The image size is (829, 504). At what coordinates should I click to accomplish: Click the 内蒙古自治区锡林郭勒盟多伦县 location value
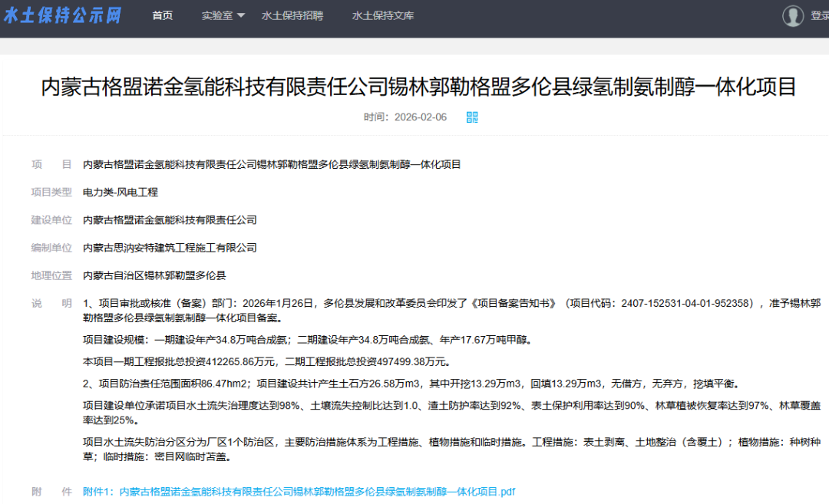(154, 275)
